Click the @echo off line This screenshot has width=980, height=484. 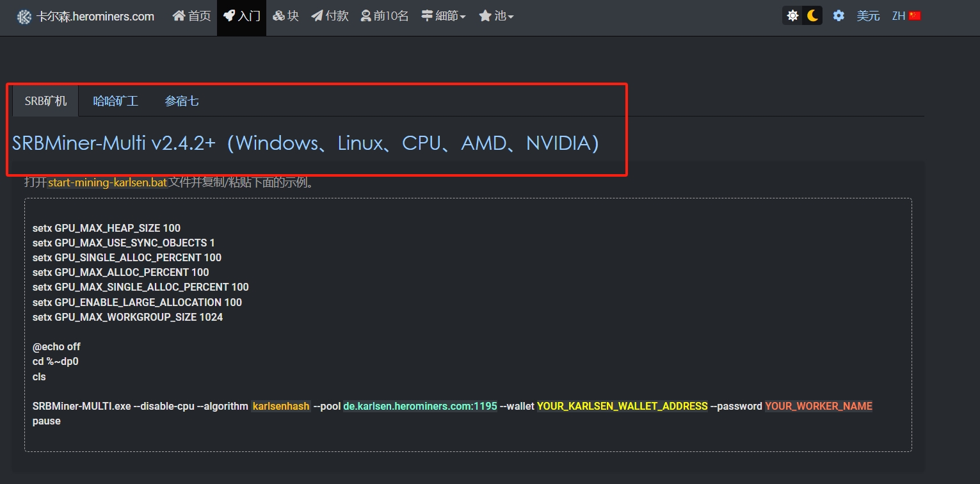tap(56, 347)
